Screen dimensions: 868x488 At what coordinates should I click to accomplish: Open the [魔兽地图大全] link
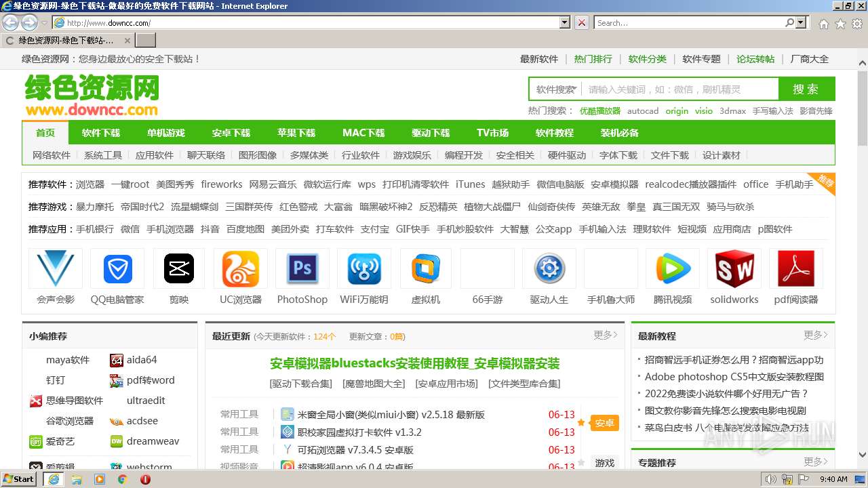tap(374, 384)
